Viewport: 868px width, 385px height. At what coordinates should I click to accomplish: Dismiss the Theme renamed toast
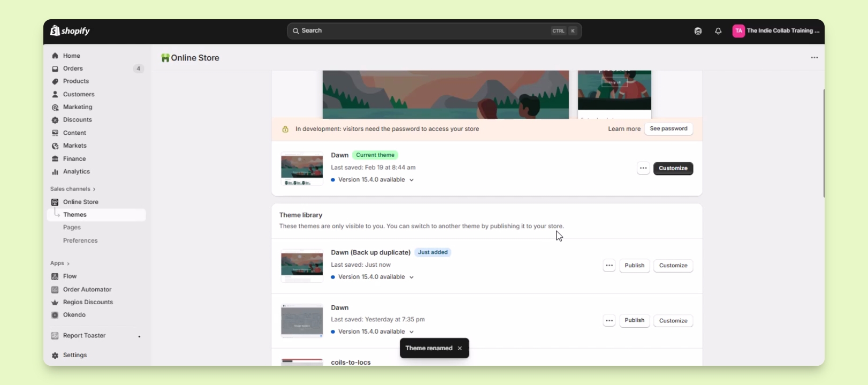[460, 348]
